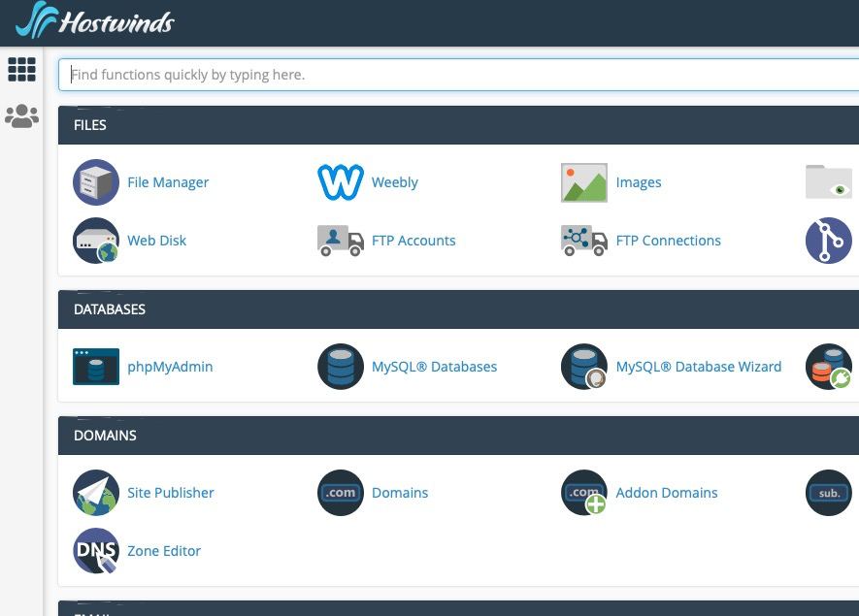Click the Site Publisher paper plane icon

click(96, 493)
